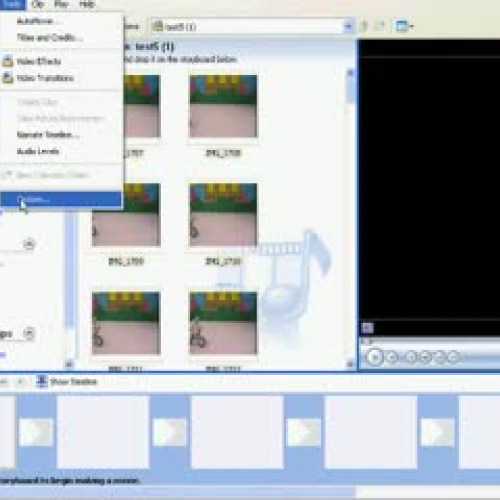This screenshot has width=500, height=500.
Task: Select the IMG_1710 clip thumbnail
Action: tap(223, 214)
